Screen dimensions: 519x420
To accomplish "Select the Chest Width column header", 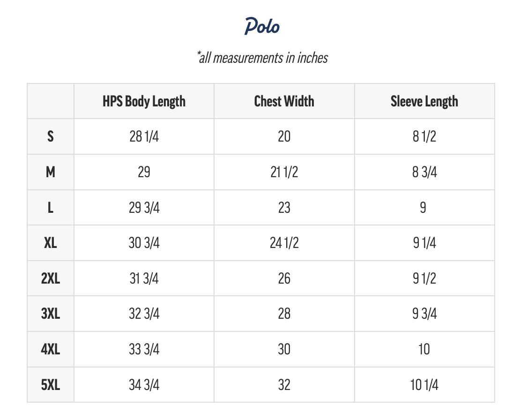I will [284, 101].
